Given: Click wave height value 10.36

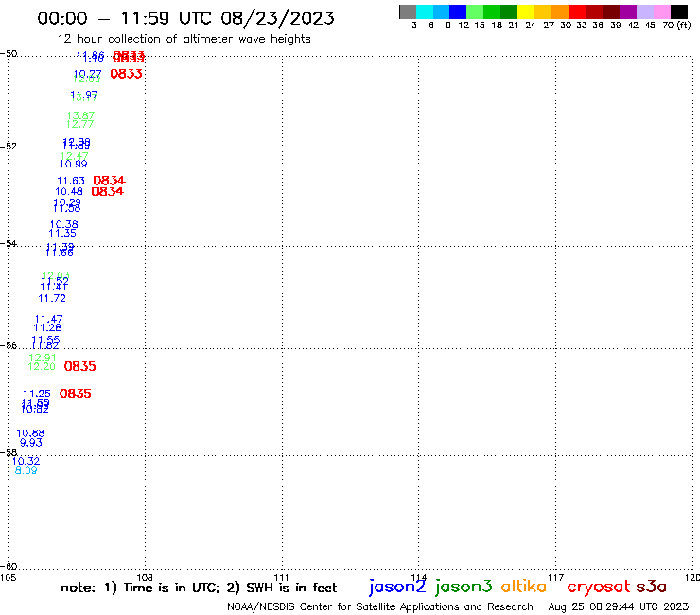Looking at the screenshot, I should click(63, 224).
